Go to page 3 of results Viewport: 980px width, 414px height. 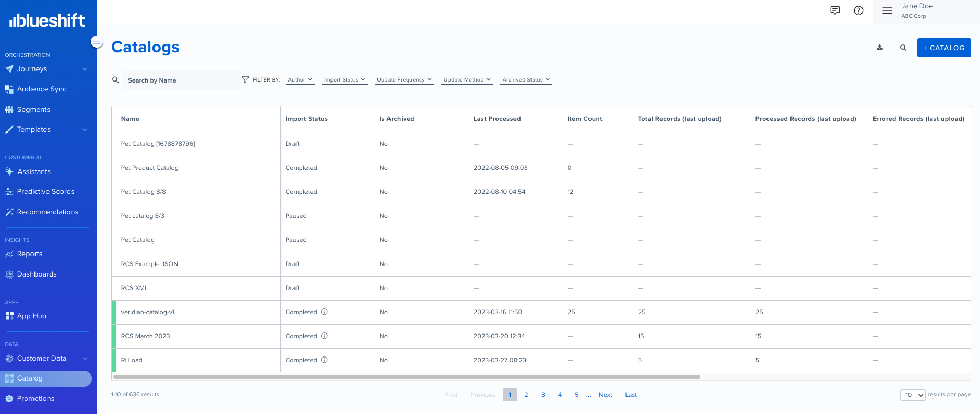[543, 395]
